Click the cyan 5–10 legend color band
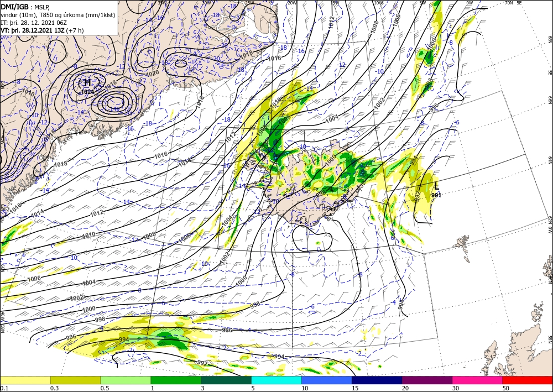 276,380
